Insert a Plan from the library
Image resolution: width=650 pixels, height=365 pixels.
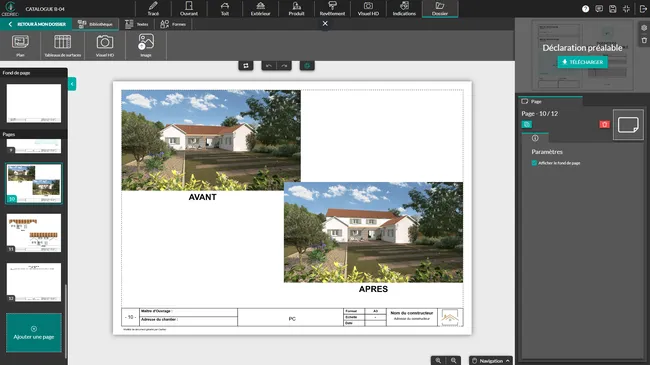20,45
